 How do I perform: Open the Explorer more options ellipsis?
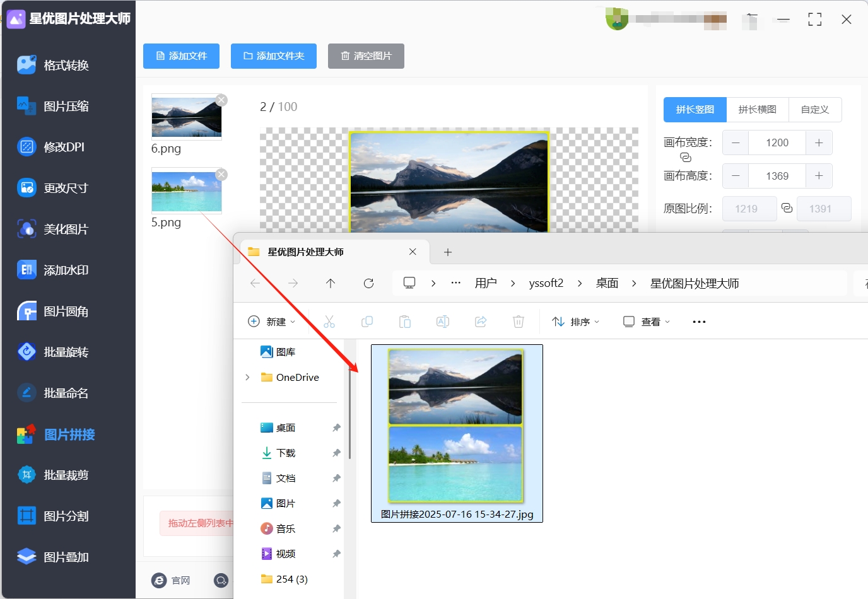pyautogui.click(x=699, y=322)
